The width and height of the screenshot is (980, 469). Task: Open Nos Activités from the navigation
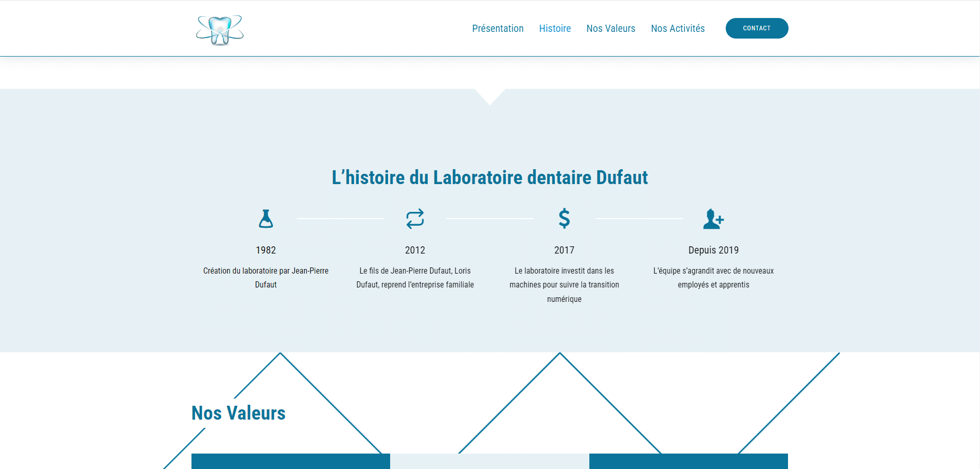point(677,28)
